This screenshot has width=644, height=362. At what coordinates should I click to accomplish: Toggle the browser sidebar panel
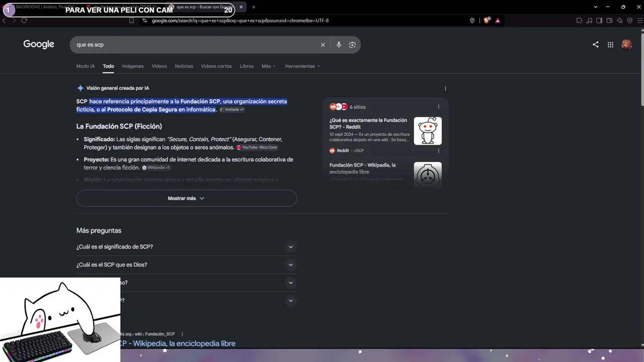(x=599, y=21)
